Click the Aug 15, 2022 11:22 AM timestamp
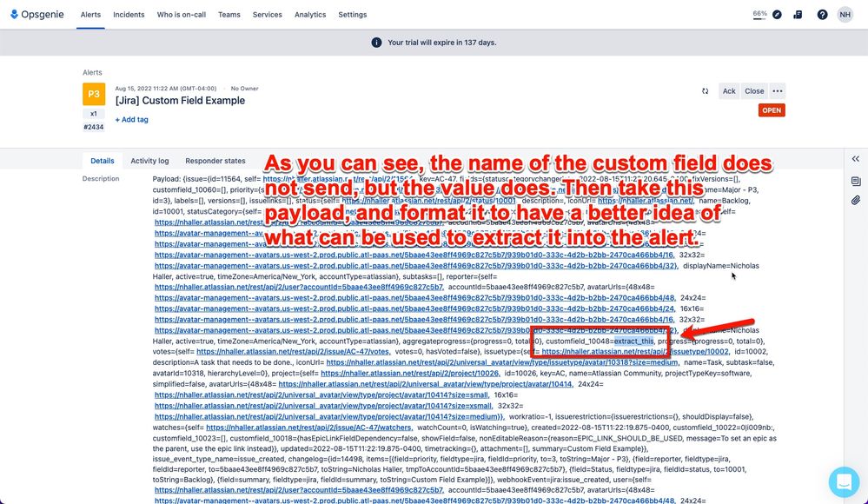The image size is (868, 504). tap(165, 89)
